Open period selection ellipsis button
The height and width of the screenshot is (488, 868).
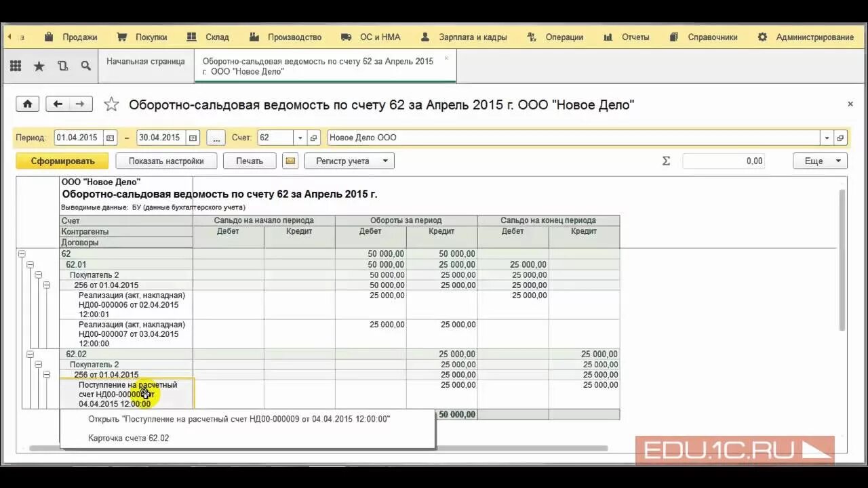216,138
